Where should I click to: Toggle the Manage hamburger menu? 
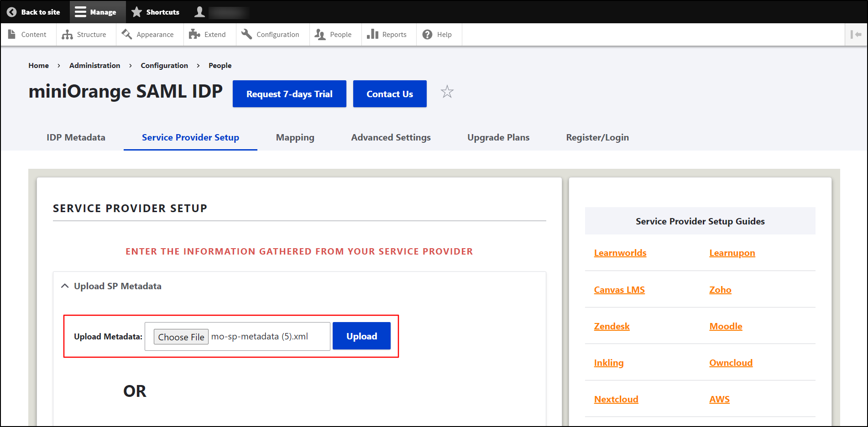[80, 12]
